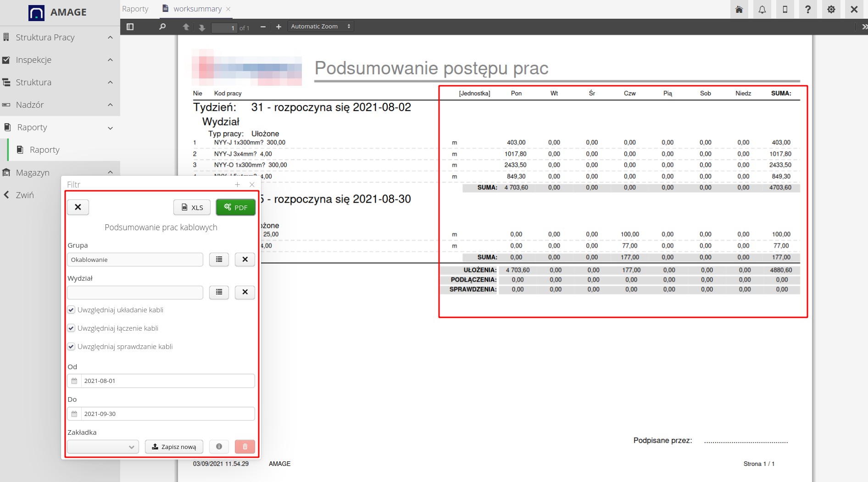Open Magazyn in the sidebar
The width and height of the screenshot is (868, 482).
[33, 172]
